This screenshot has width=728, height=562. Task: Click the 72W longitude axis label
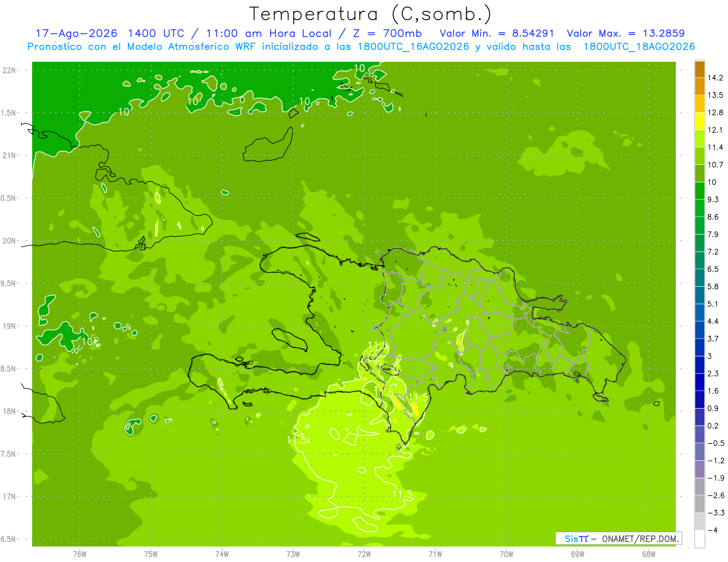364,554
